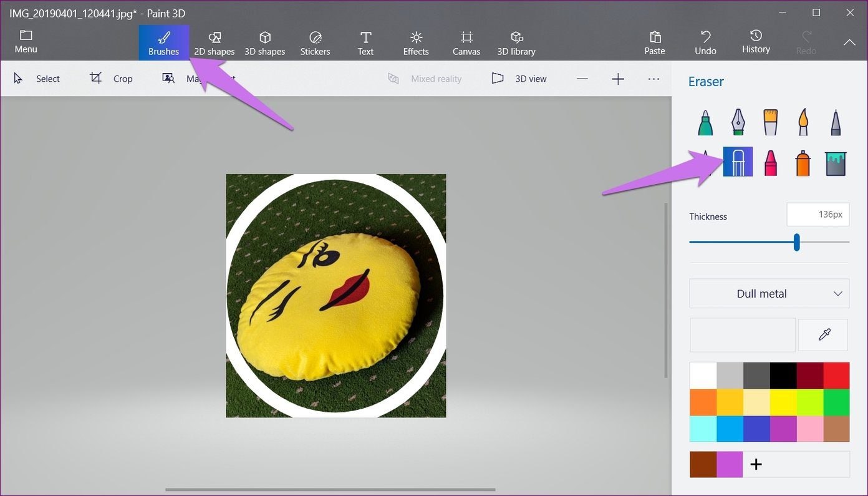The height and width of the screenshot is (496, 868).
Task: Click the horizontal canvas scrollbar
Action: pos(330,490)
